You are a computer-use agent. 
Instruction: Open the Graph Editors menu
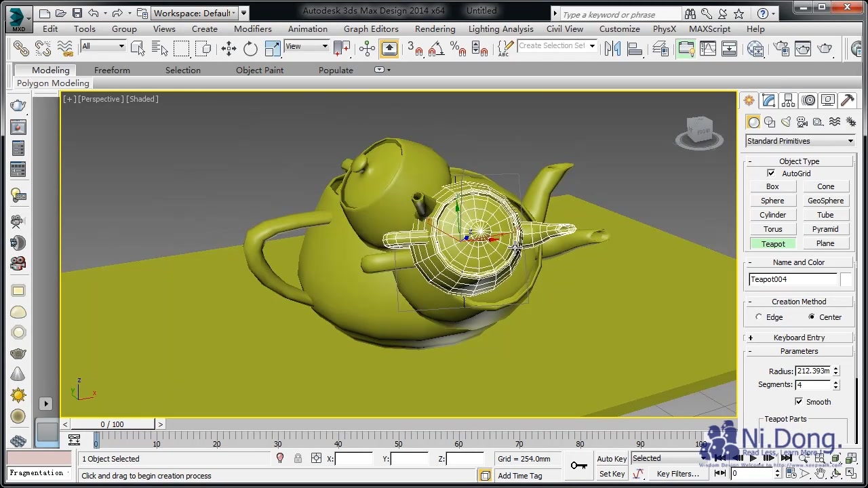coord(371,29)
